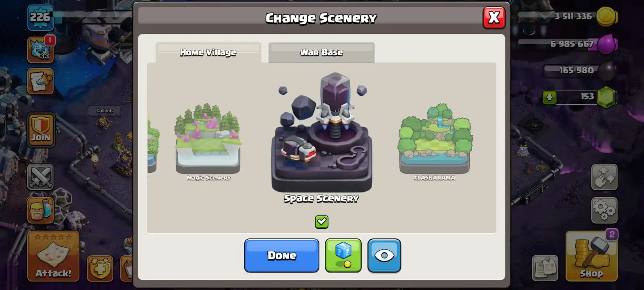Open the crossed swords battle icon
The height and width of the screenshot is (290, 644).
pyautogui.click(x=40, y=177)
